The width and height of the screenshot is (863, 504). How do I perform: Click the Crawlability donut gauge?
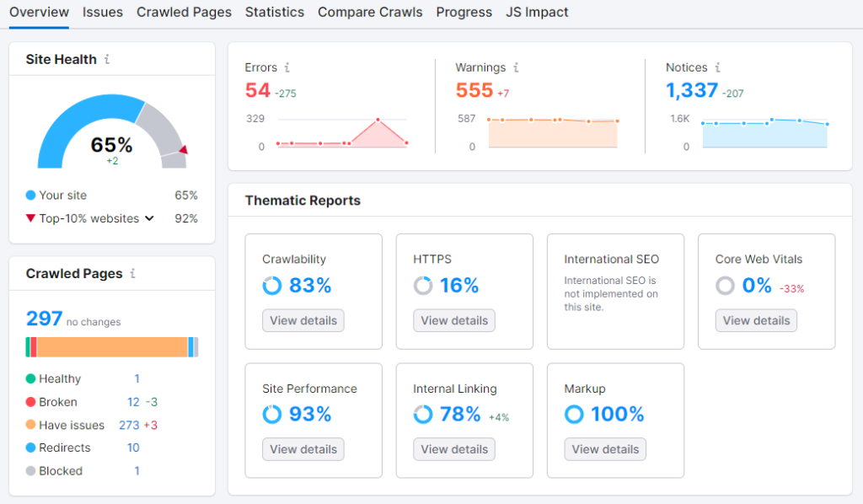click(x=271, y=286)
